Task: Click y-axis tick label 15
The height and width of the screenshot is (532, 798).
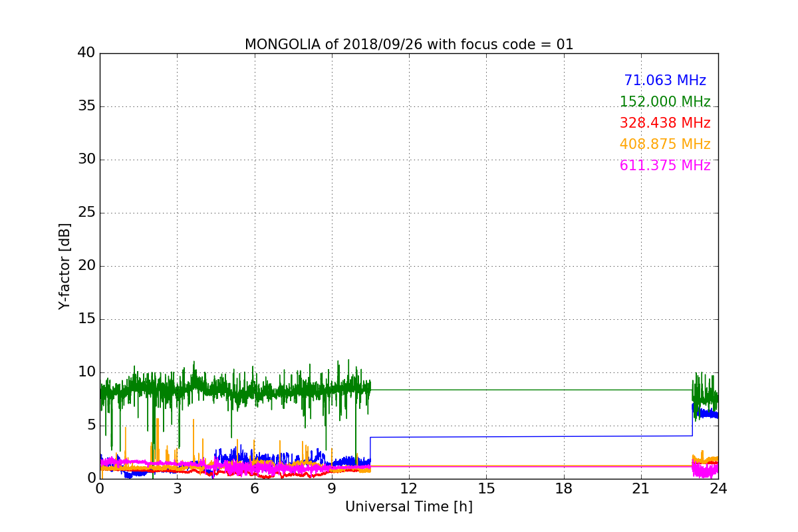Action: click(86, 319)
